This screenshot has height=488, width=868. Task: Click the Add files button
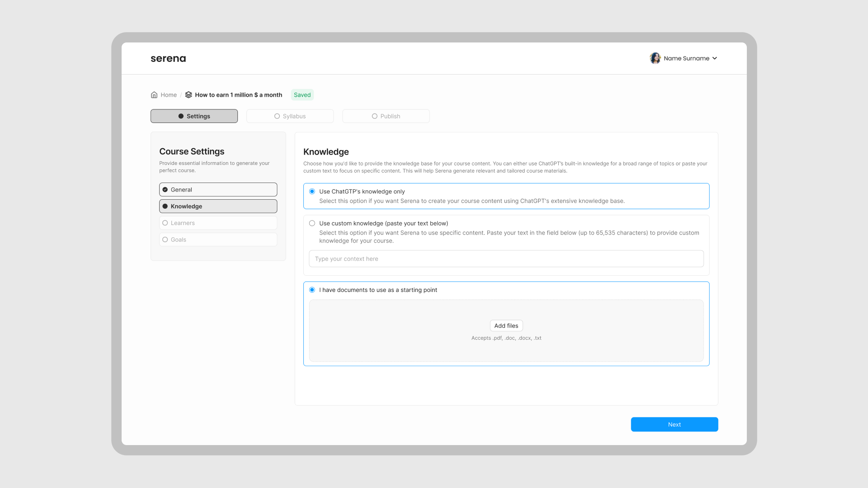click(x=506, y=326)
